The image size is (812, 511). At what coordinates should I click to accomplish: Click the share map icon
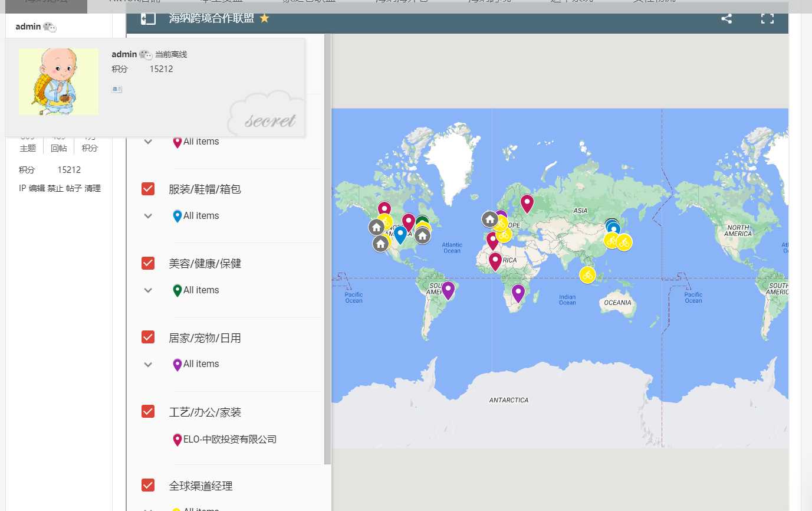click(726, 18)
